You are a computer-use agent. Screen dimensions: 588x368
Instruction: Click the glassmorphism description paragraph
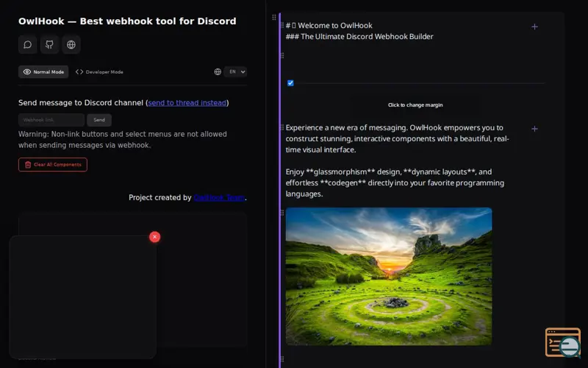pyautogui.click(x=395, y=183)
